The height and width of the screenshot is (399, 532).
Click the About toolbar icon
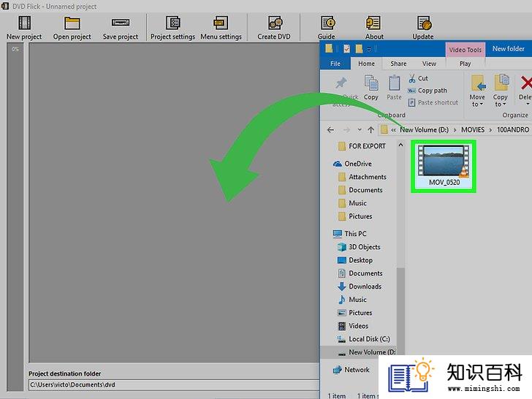(x=374, y=28)
